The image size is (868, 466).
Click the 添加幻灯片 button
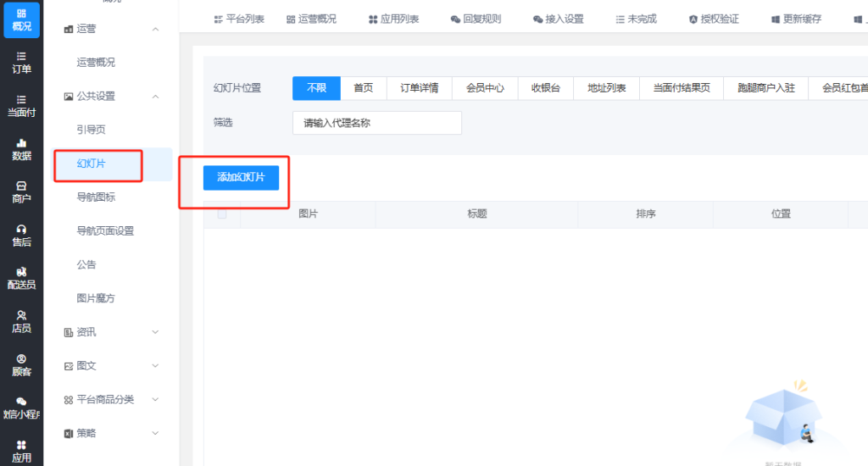[x=241, y=177]
